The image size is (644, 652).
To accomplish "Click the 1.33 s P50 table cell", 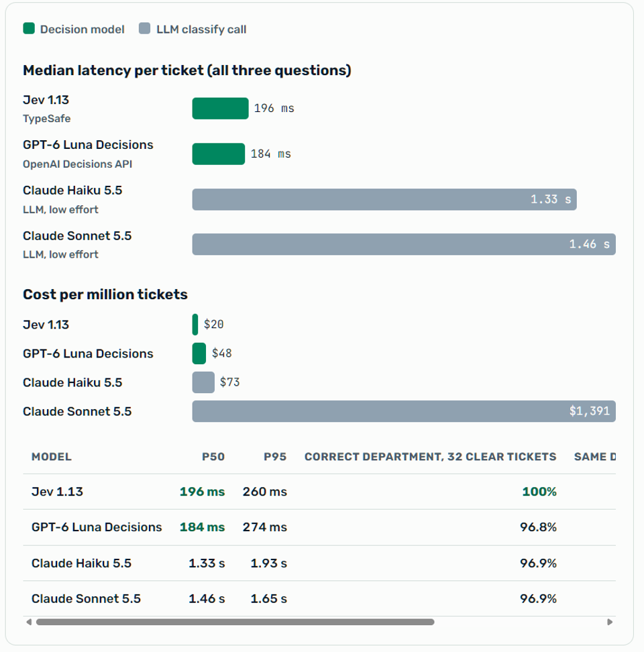I will pos(207,563).
